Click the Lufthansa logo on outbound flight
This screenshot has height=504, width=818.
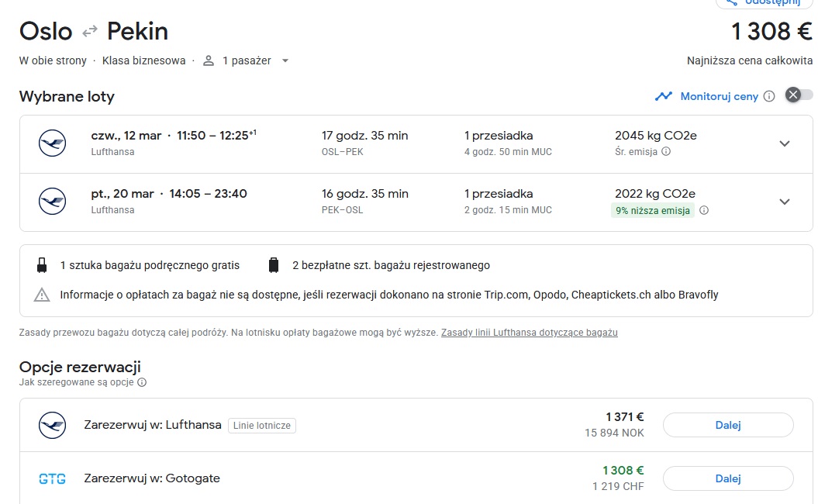52,143
